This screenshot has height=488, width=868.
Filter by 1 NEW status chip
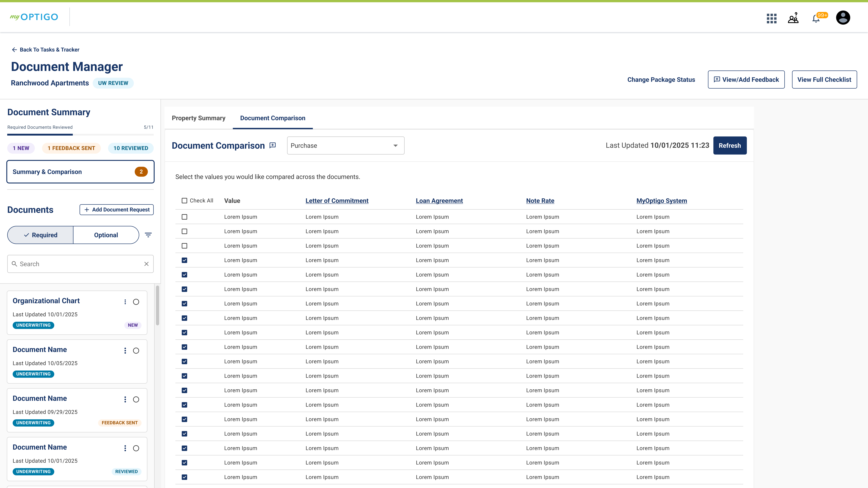(x=21, y=148)
